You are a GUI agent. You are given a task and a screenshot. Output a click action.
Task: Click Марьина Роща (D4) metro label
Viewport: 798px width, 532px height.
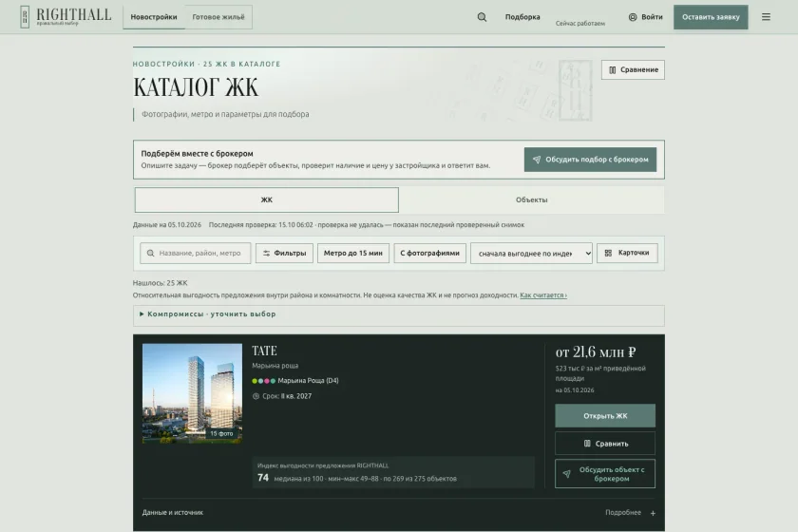pyautogui.click(x=308, y=381)
